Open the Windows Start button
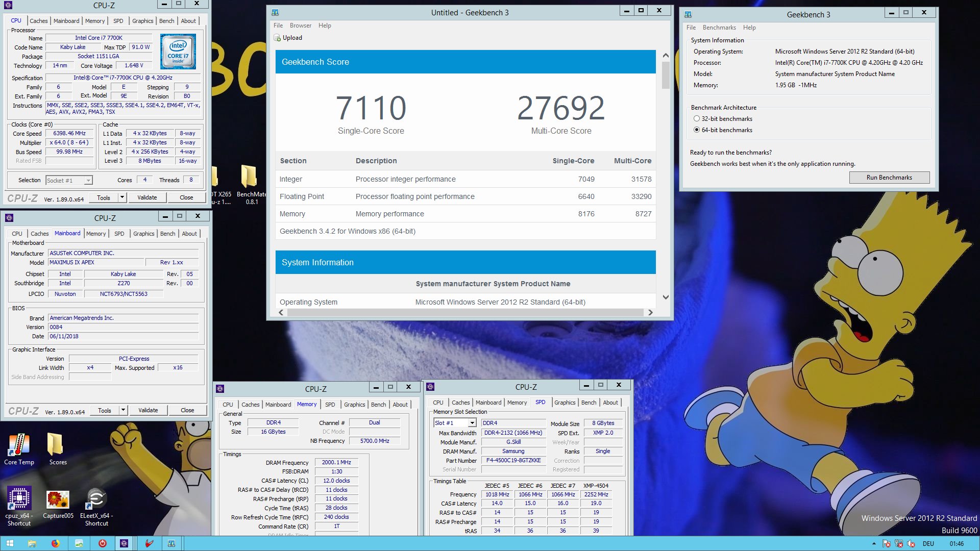 pos(10,543)
